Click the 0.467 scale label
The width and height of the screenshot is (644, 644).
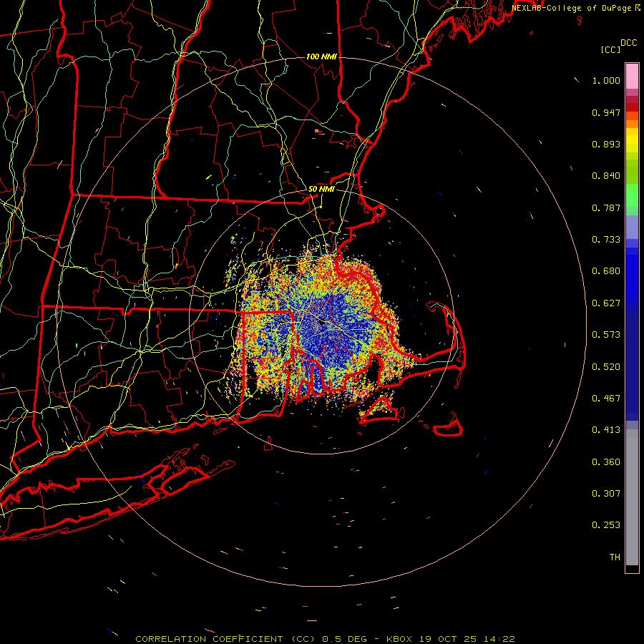[x=606, y=399]
